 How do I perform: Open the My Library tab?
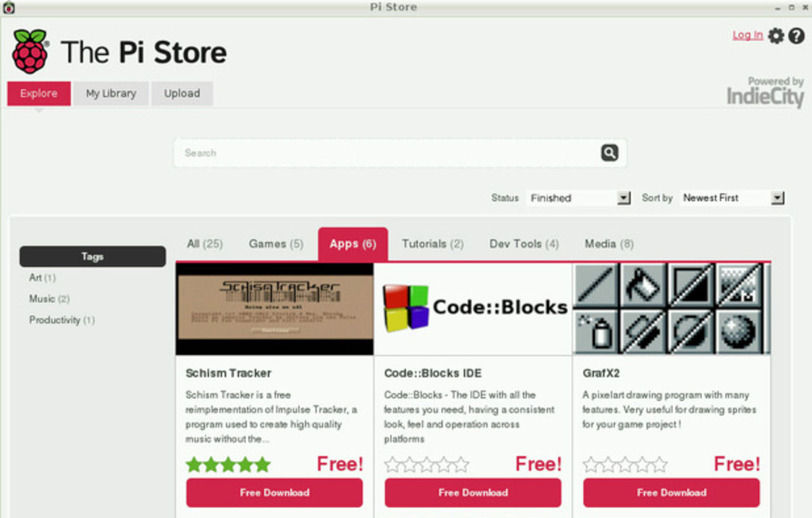110,93
